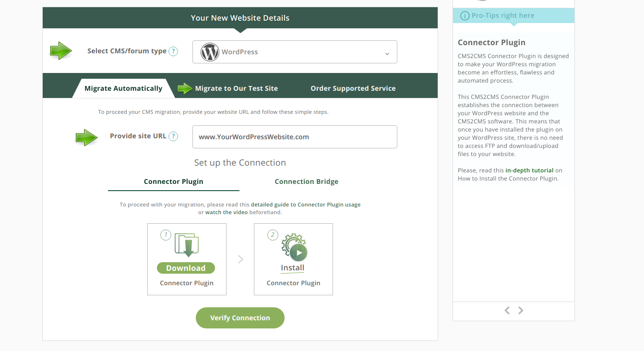Click help icon next to Select CMS/forum type
This screenshot has width=644, height=351.
[173, 51]
